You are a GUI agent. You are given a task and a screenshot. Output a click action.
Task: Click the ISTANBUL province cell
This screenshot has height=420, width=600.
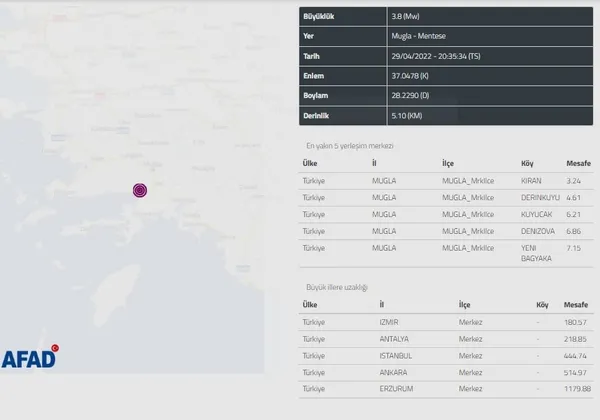tap(396, 356)
